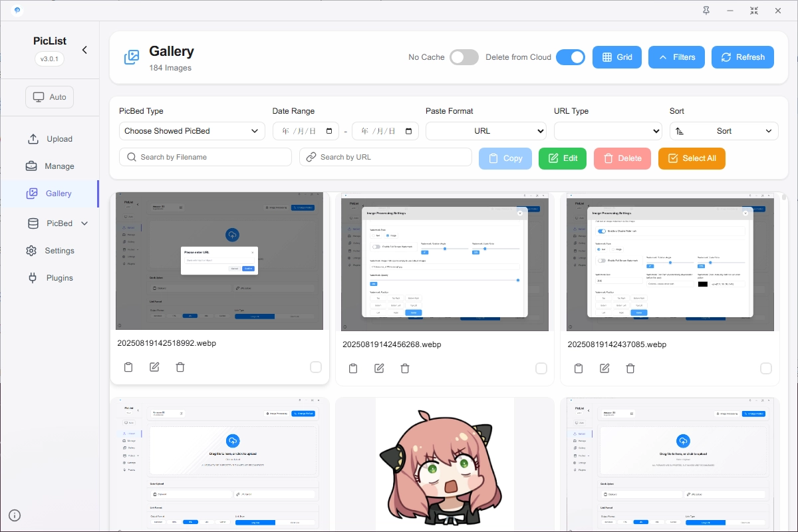Copy link of 20250819142437085.webp with clipboard icon

579,368
